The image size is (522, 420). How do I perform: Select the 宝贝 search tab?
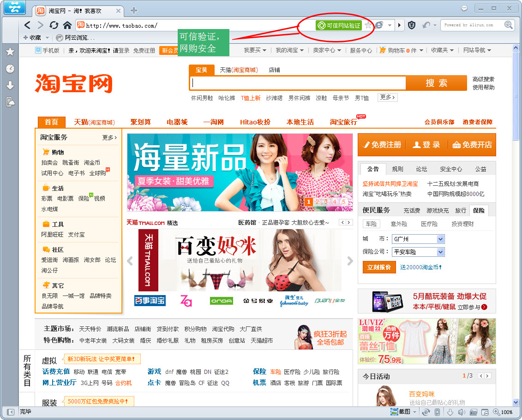[x=201, y=70]
